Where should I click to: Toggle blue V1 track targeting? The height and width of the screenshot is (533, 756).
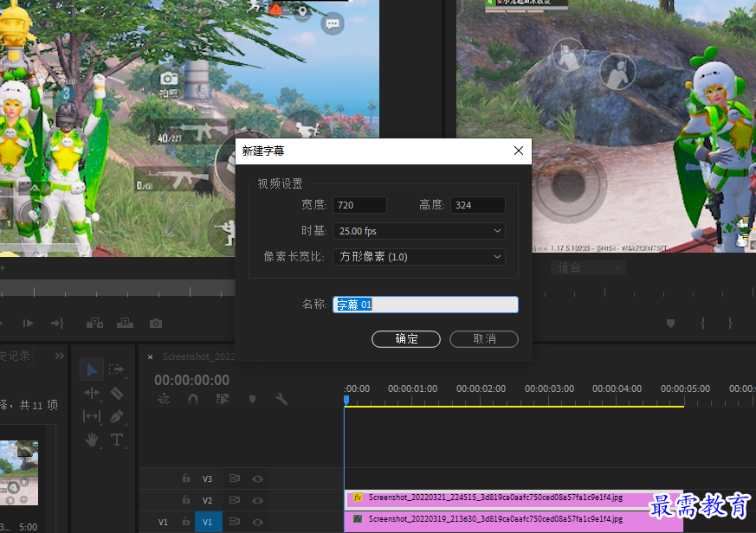(x=209, y=522)
